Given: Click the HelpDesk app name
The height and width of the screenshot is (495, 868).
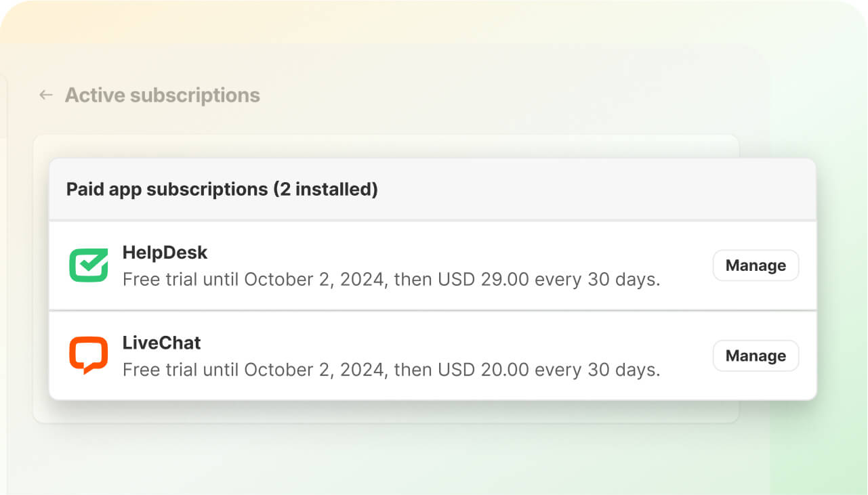Looking at the screenshot, I should [165, 253].
